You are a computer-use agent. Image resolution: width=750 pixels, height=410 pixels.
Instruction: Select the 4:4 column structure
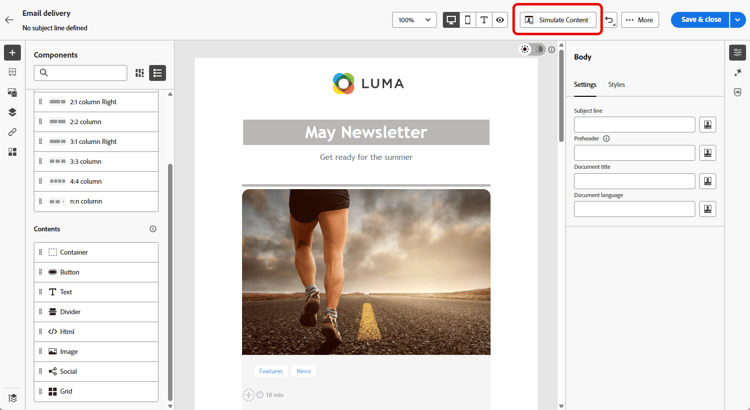click(x=96, y=181)
